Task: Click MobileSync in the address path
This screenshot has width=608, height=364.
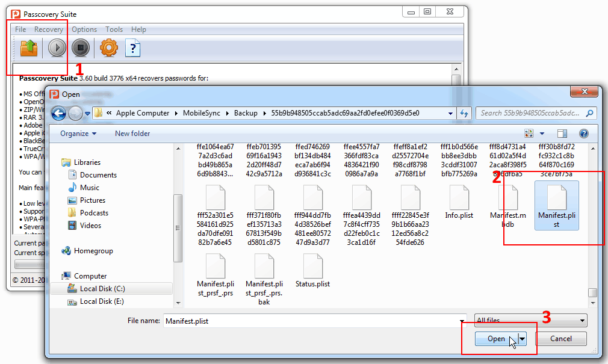Action: pyautogui.click(x=202, y=113)
